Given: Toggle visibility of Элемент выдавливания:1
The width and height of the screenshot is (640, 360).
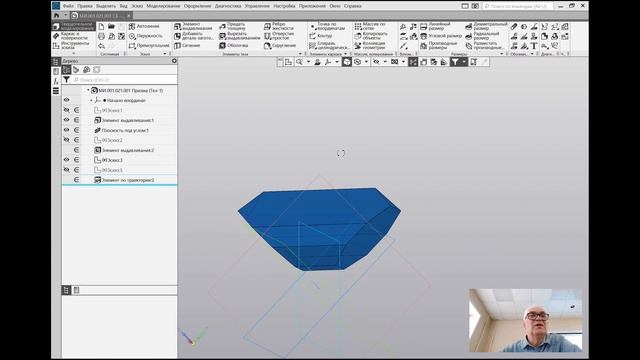Looking at the screenshot, I should [67, 120].
